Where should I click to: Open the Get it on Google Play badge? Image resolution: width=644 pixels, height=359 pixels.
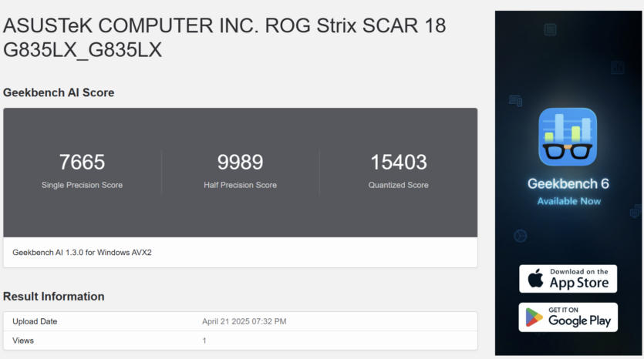568,317
